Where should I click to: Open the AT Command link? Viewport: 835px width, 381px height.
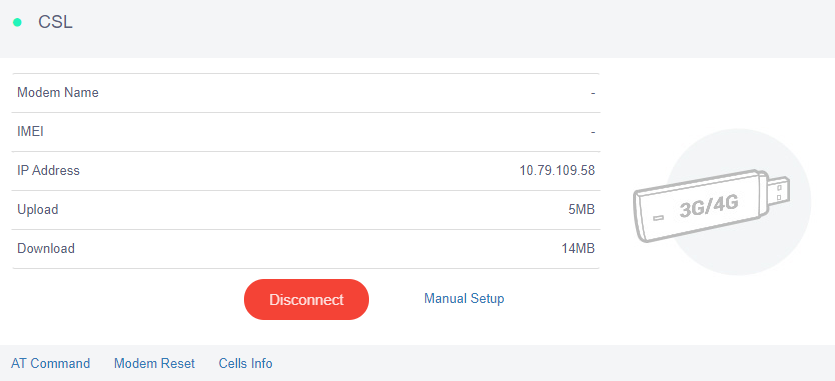coord(51,363)
